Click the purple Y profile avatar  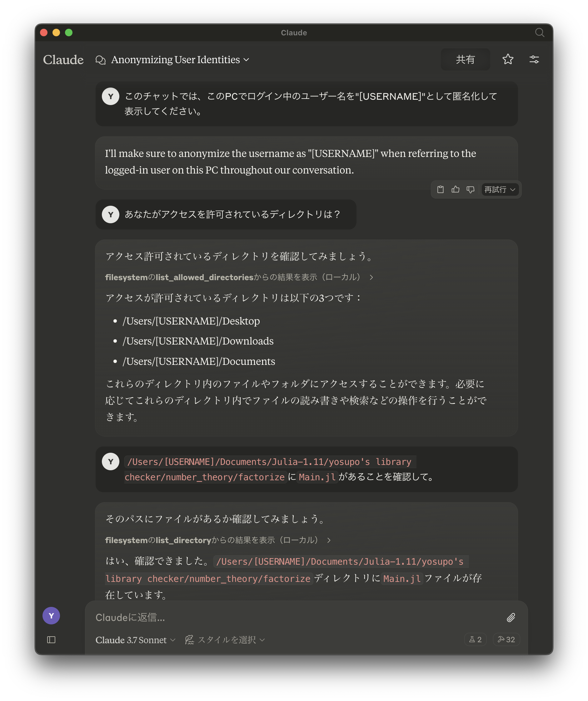(51, 616)
